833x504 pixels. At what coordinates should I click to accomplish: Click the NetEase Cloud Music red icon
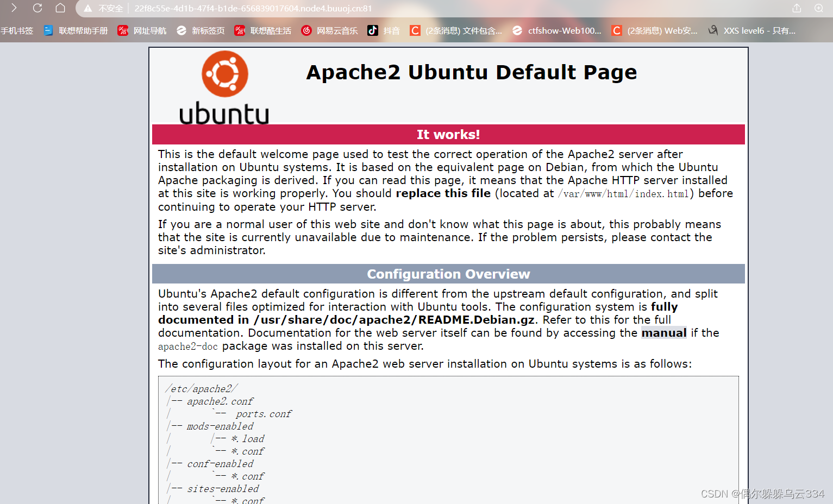coord(306,30)
